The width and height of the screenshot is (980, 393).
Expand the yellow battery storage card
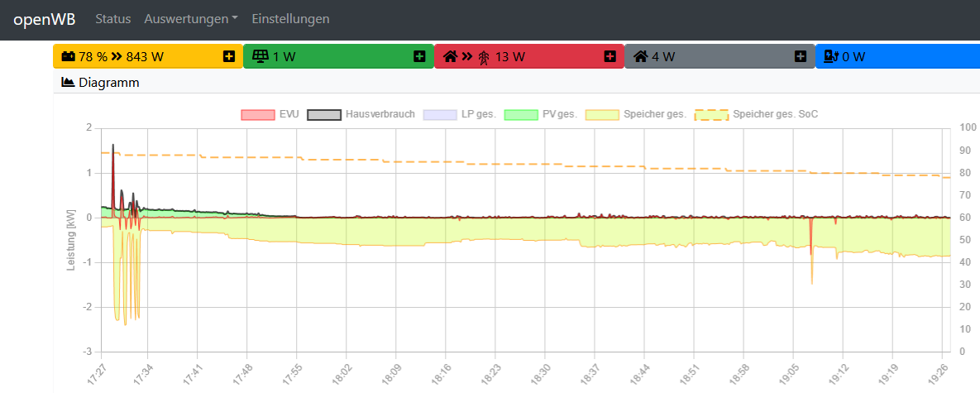pos(229,57)
